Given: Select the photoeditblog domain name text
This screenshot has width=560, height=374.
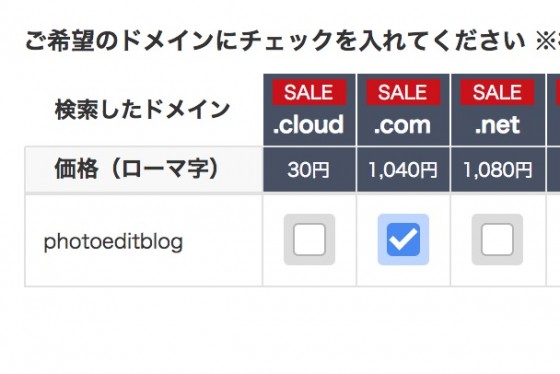Looking at the screenshot, I should [113, 242].
